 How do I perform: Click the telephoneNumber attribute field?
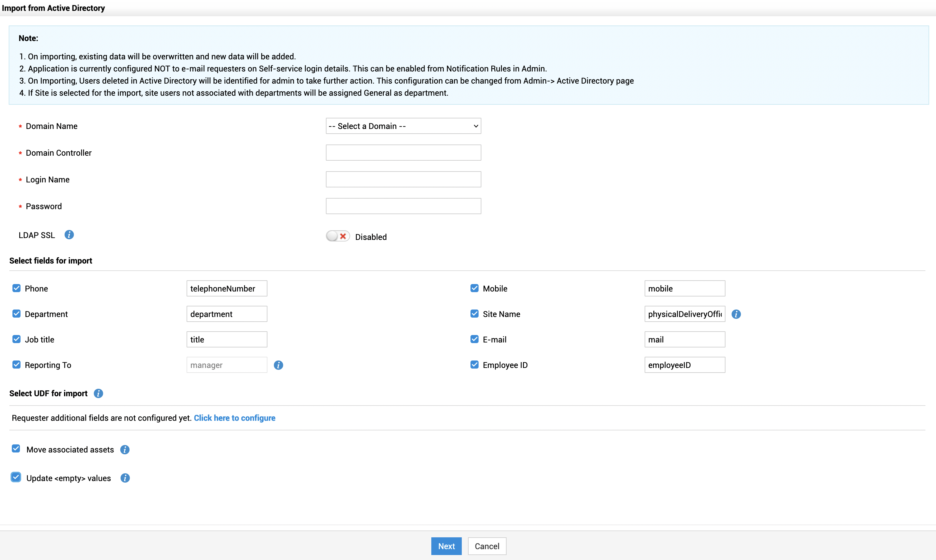227,289
